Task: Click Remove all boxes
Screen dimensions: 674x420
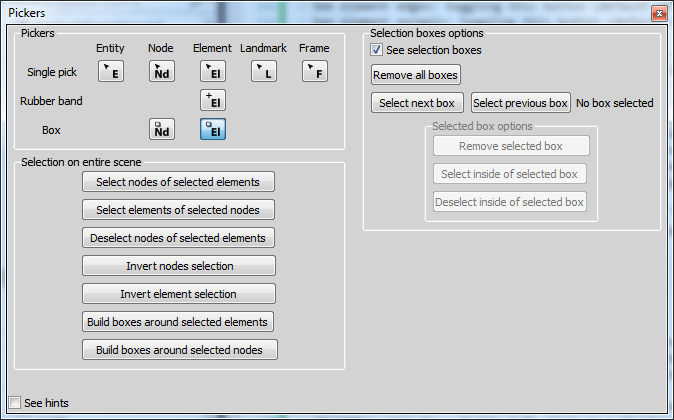Action: 416,75
